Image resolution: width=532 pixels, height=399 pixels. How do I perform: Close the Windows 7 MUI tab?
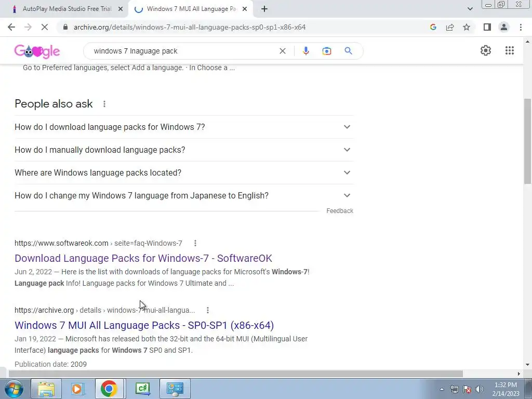coord(245,9)
